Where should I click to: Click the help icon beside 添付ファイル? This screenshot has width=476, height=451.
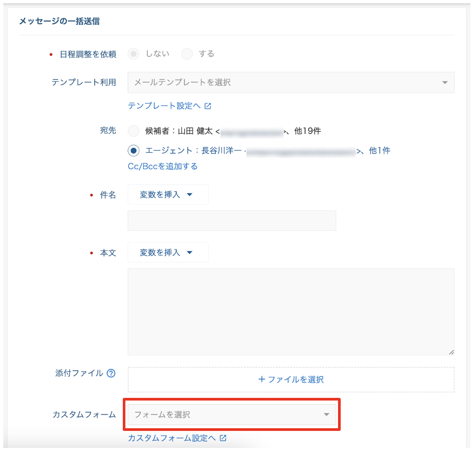point(111,373)
